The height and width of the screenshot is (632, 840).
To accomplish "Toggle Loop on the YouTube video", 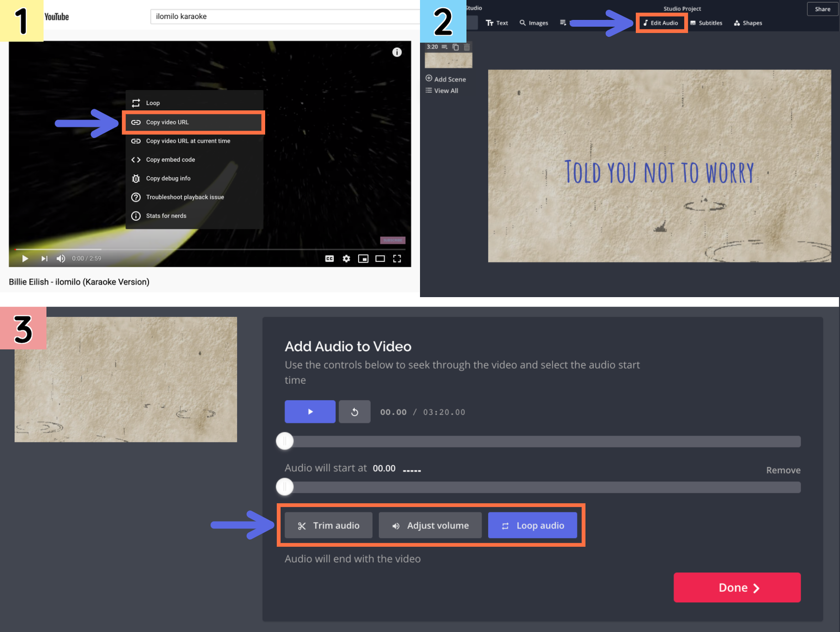I will (x=152, y=103).
